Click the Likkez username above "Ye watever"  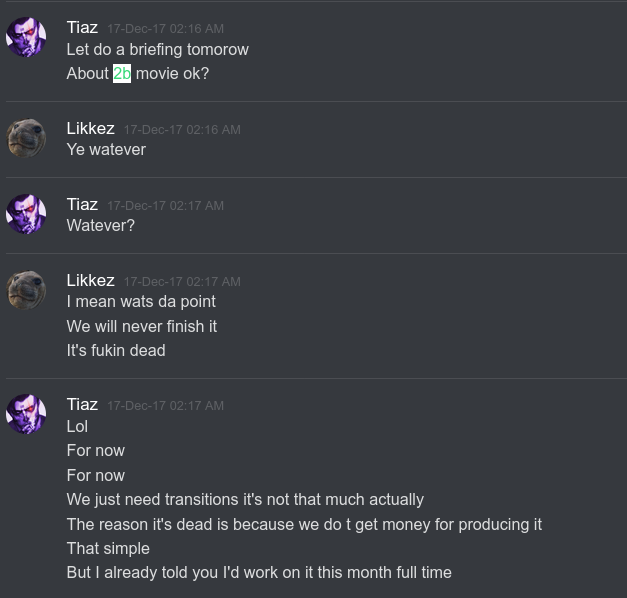pos(91,128)
